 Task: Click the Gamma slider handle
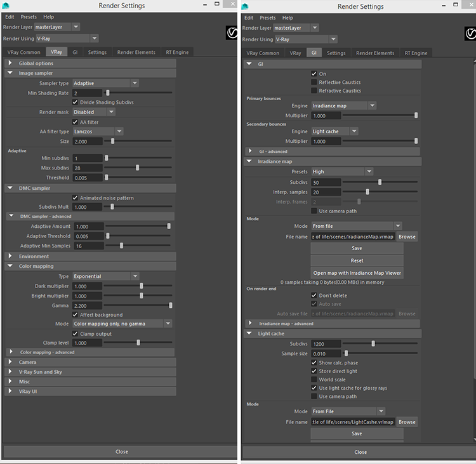pos(171,305)
